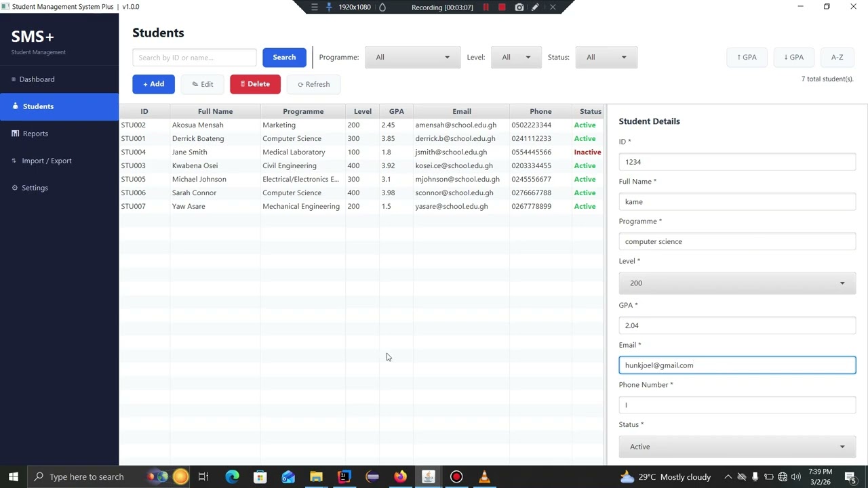This screenshot has height=488, width=868.
Task: Open VLC media player from the taskbar
Action: pos(484,477)
